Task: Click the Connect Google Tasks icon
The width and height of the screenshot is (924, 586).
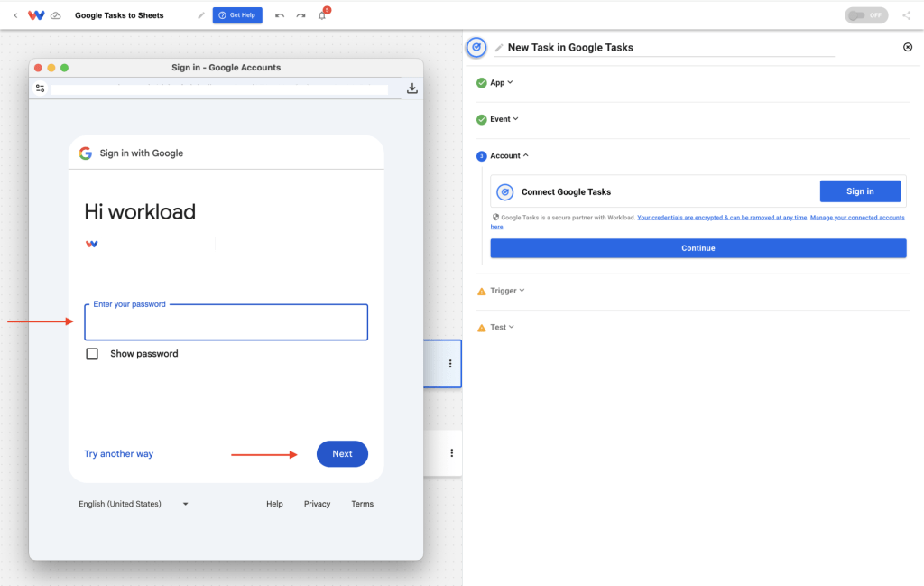Action: pyautogui.click(x=505, y=191)
